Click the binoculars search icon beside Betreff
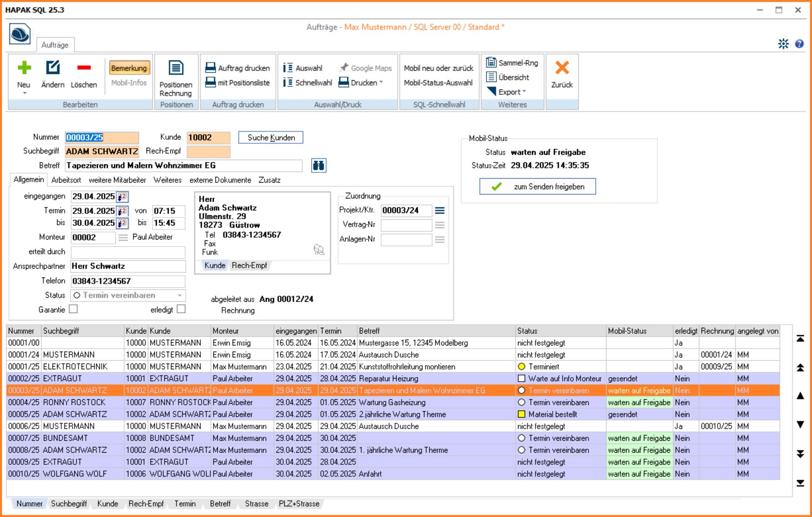This screenshot has width=812, height=517. click(x=318, y=166)
